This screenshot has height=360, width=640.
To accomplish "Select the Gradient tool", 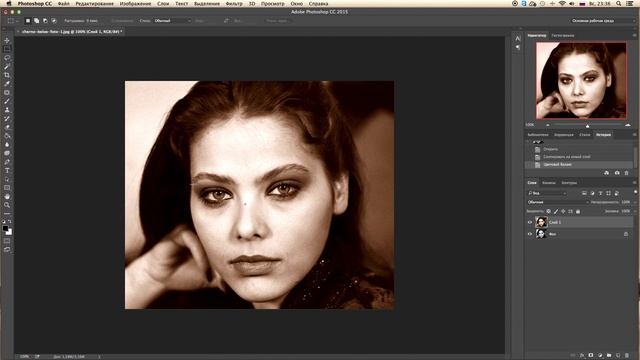I will coord(7,136).
